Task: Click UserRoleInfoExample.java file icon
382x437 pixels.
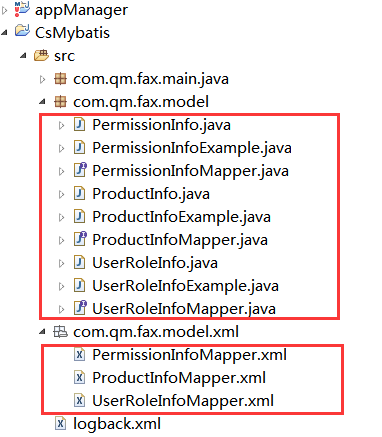Action: 79,286
